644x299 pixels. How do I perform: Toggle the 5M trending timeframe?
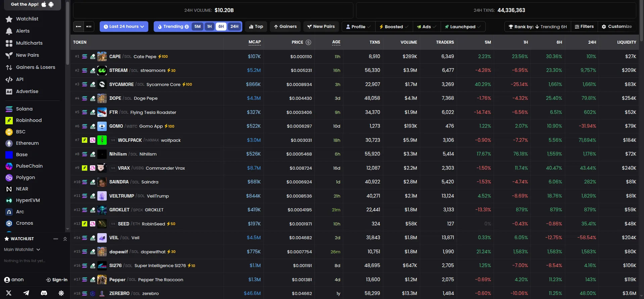(x=197, y=27)
